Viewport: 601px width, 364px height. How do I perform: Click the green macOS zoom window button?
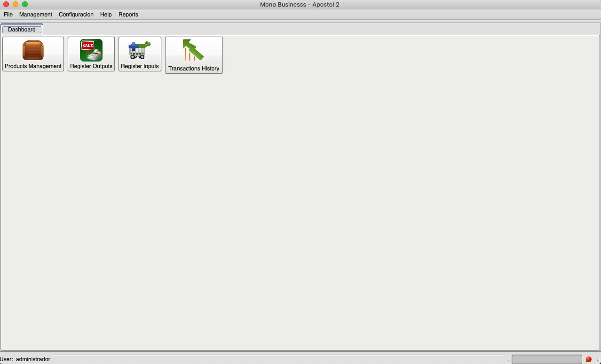tap(25, 4)
